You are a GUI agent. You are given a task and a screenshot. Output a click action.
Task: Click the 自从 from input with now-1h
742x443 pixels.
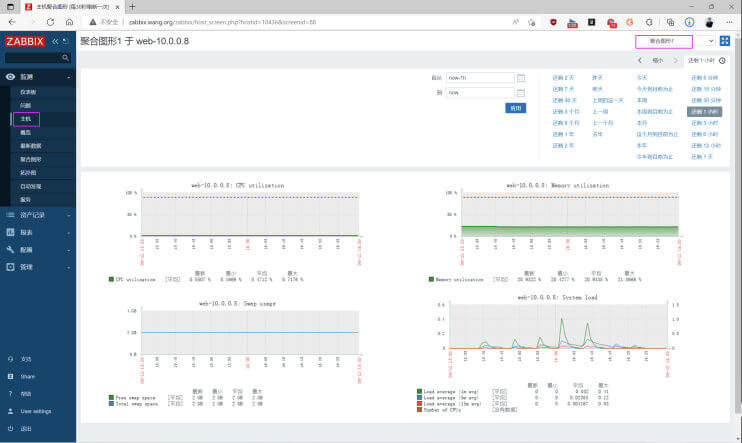pos(480,78)
